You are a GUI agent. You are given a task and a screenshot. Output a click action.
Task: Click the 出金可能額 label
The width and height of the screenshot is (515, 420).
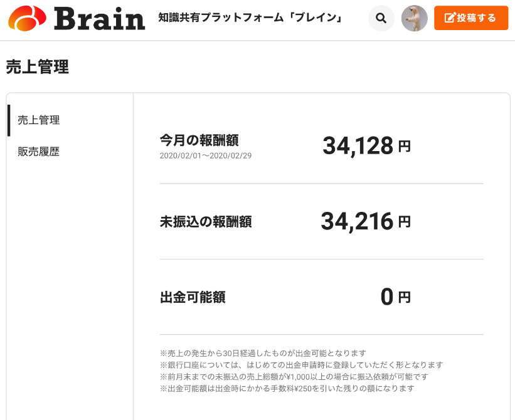click(193, 297)
